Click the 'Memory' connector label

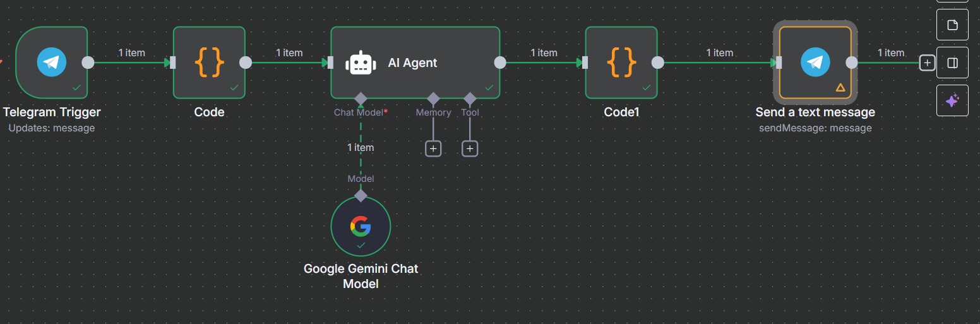point(433,112)
